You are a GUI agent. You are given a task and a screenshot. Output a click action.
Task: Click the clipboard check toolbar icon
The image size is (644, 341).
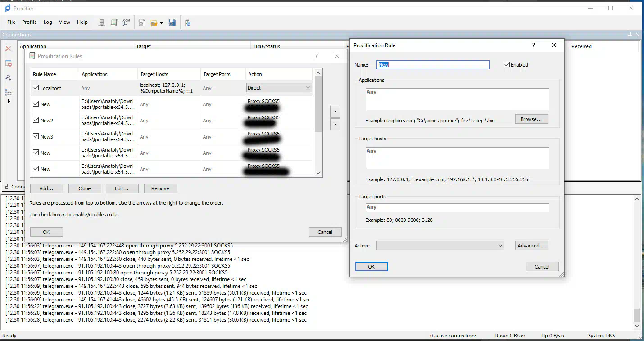click(188, 22)
